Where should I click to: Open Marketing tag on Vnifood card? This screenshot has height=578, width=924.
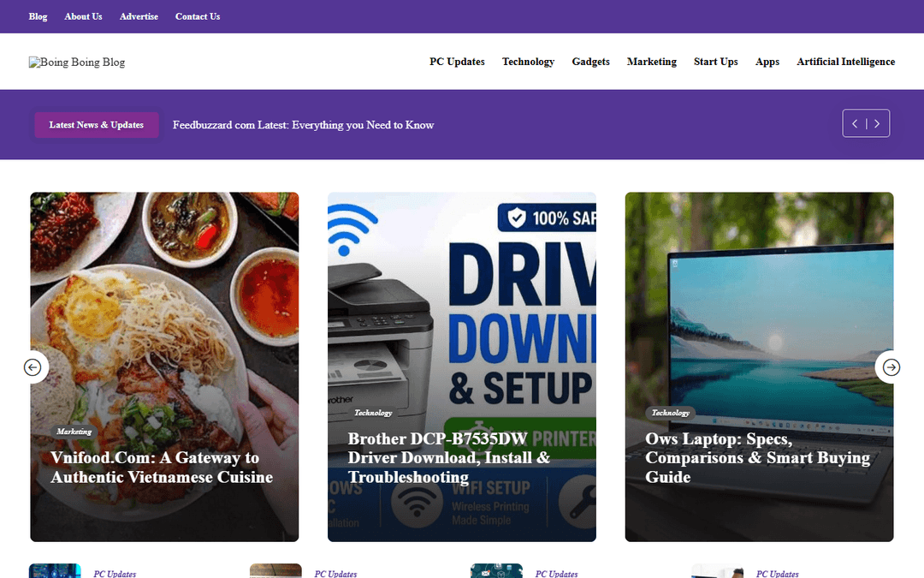click(x=74, y=432)
